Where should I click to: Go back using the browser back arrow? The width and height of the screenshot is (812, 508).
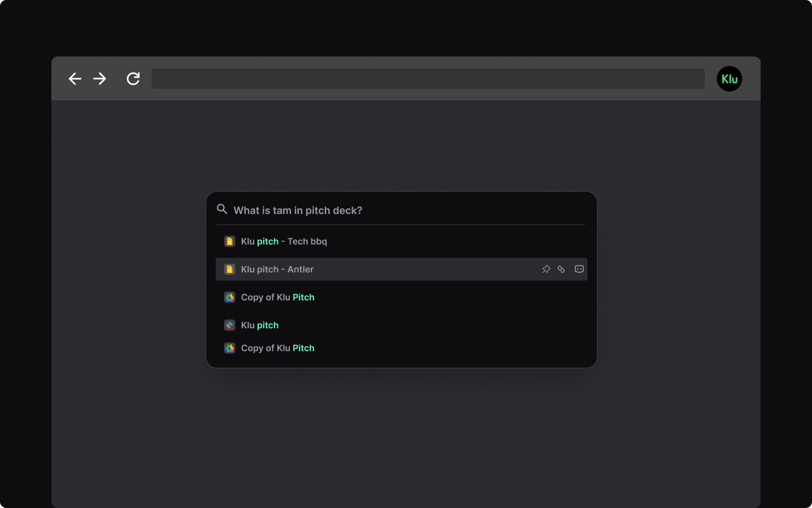[75, 79]
